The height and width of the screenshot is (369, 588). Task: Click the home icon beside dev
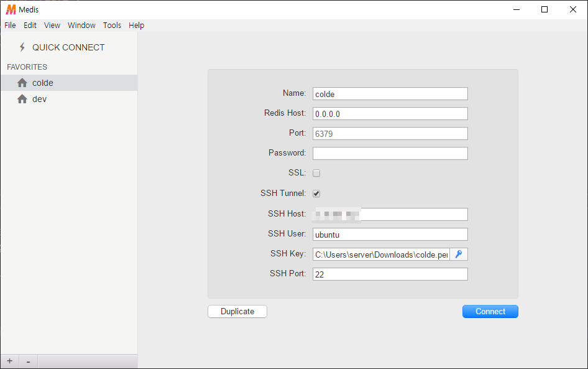pos(22,99)
